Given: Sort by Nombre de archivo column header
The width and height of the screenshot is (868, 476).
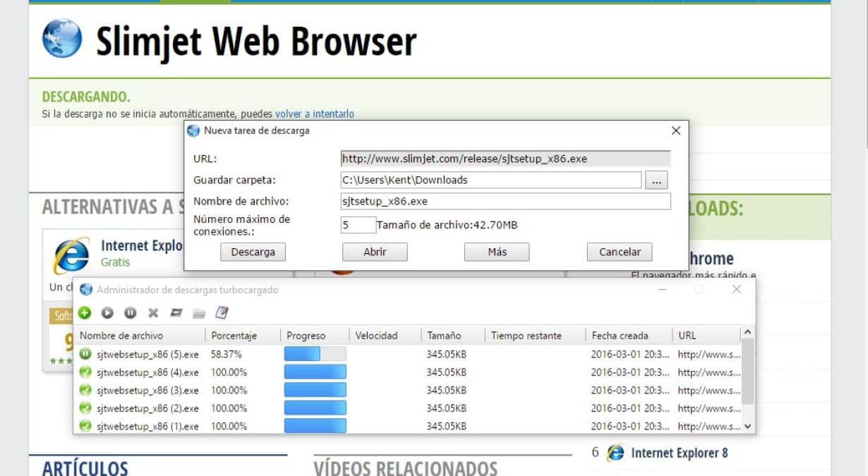Looking at the screenshot, I should (x=140, y=336).
